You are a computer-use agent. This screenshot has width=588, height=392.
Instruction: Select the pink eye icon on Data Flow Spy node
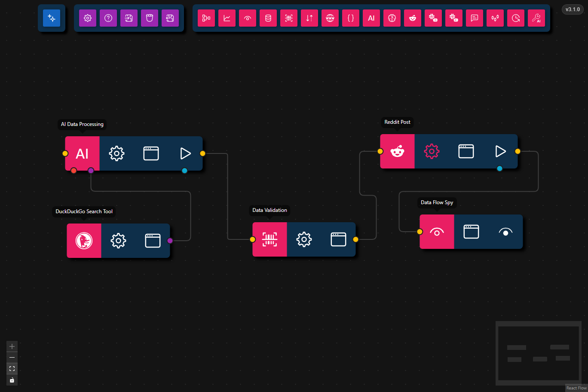coord(437,232)
